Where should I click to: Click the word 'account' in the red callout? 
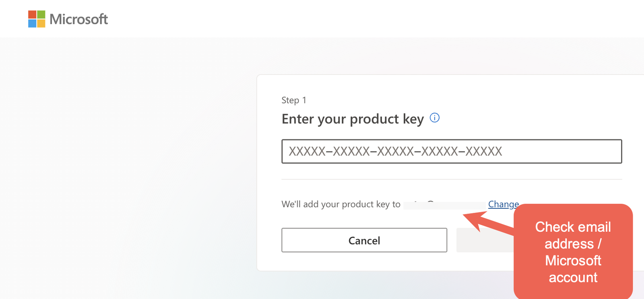coord(573,278)
